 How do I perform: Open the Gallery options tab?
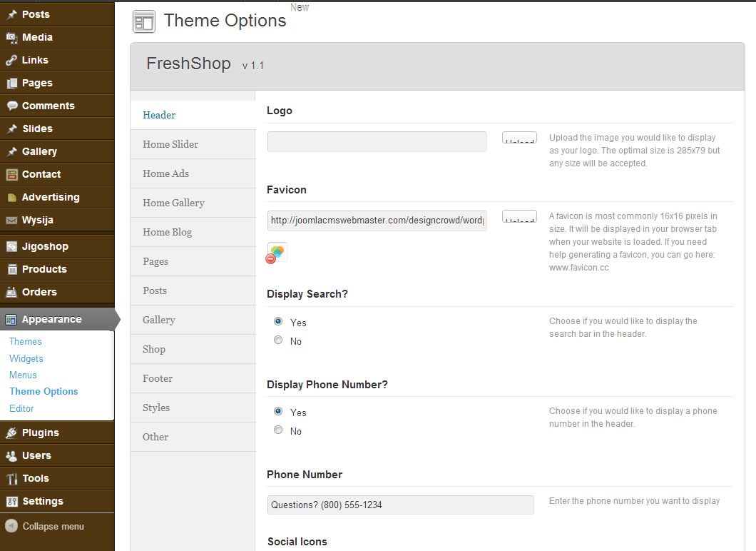(x=193, y=320)
